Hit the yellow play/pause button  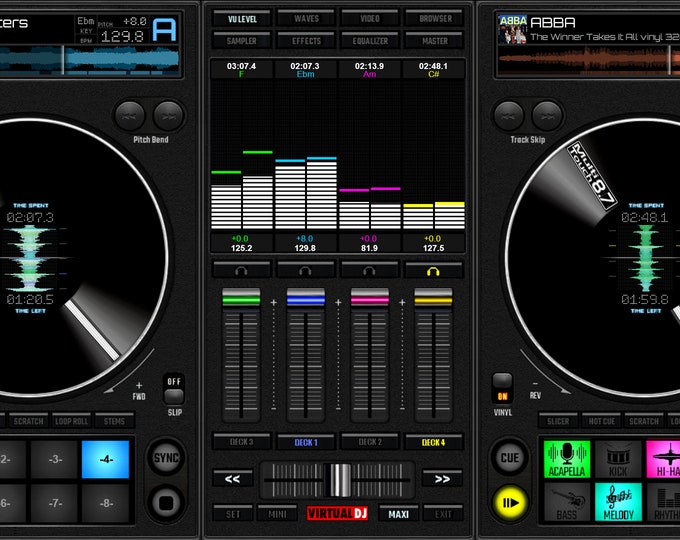click(510, 503)
